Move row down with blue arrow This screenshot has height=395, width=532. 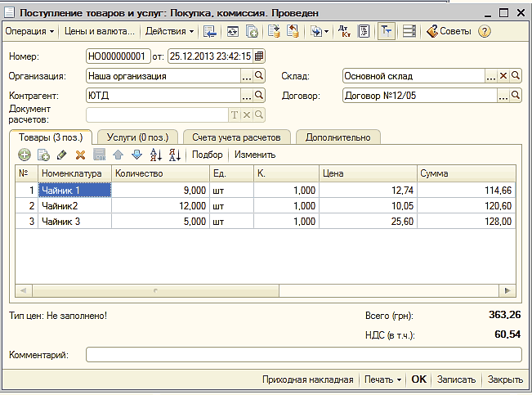click(136, 155)
